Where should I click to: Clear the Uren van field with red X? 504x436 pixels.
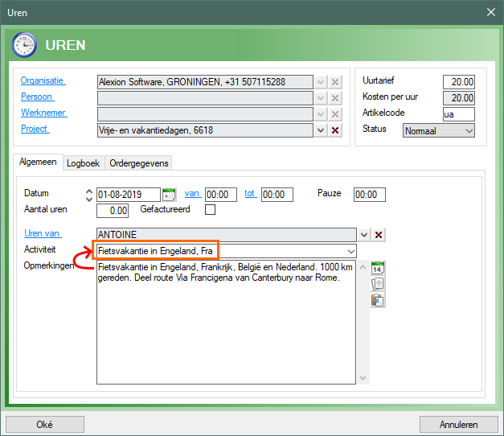[379, 235]
